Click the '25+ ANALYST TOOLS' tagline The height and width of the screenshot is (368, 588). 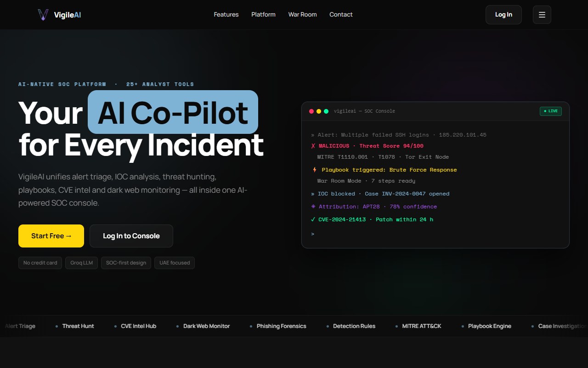[x=160, y=84]
